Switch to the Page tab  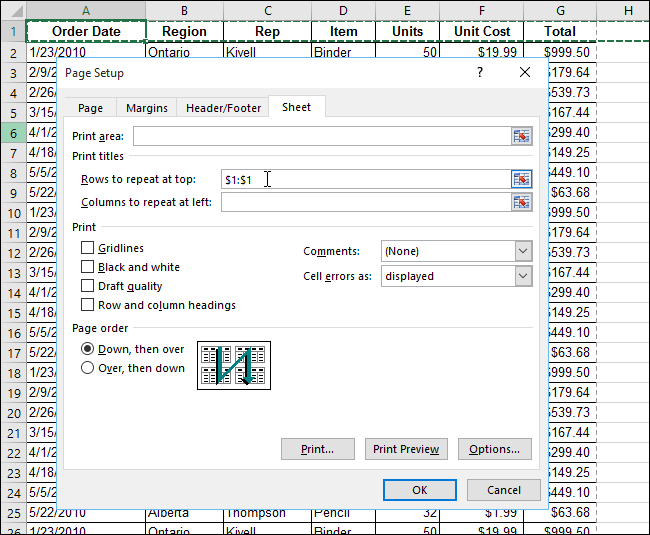[x=90, y=108]
